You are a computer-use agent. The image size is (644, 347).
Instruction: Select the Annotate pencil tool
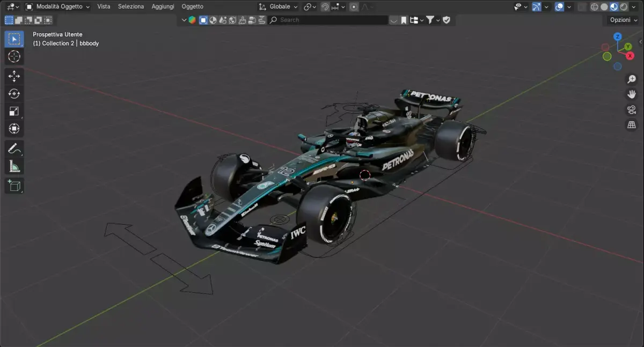pyautogui.click(x=14, y=149)
